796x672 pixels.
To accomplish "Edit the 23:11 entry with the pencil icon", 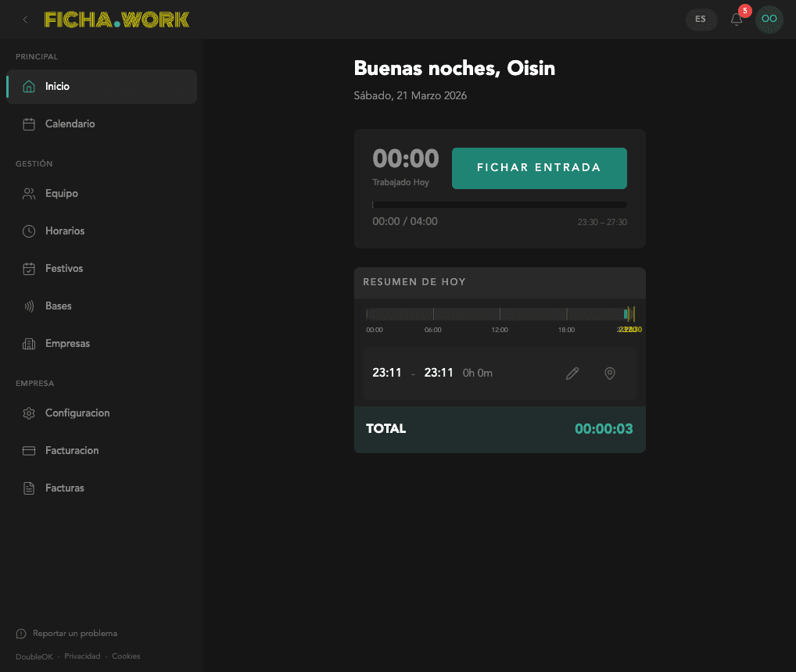I will pyautogui.click(x=572, y=373).
